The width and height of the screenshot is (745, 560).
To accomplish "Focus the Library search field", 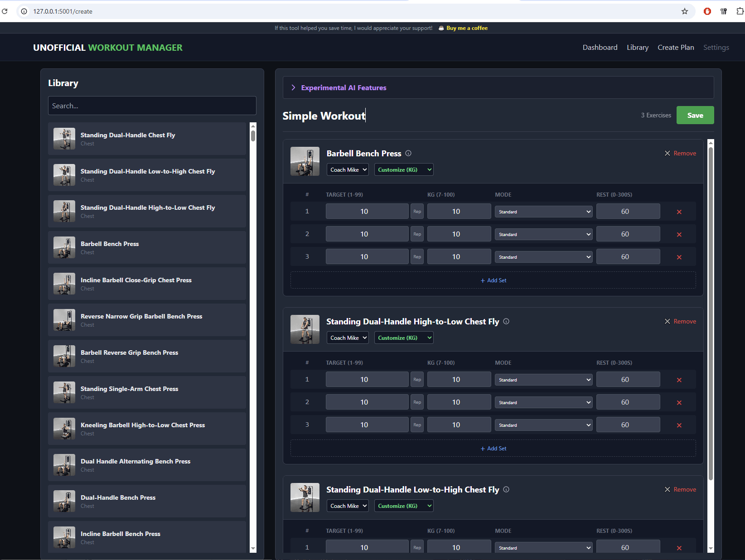I will (152, 106).
